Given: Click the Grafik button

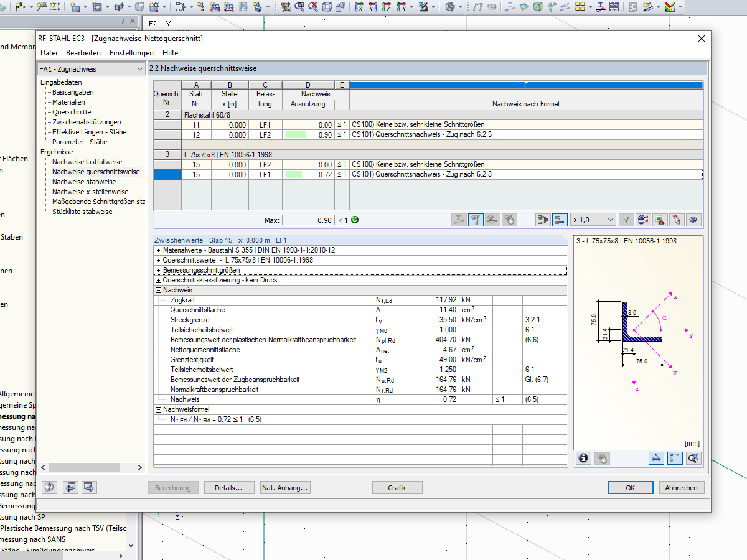Looking at the screenshot, I should click(397, 488).
